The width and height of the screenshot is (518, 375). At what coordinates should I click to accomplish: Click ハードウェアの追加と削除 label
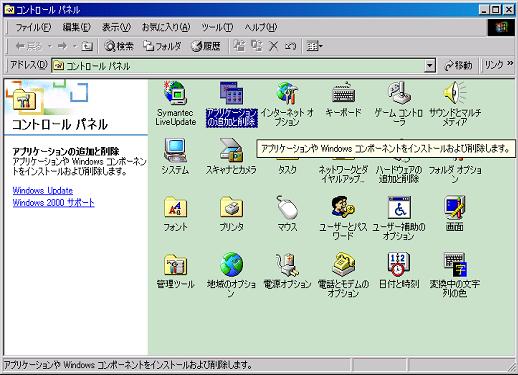pyautogui.click(x=399, y=174)
